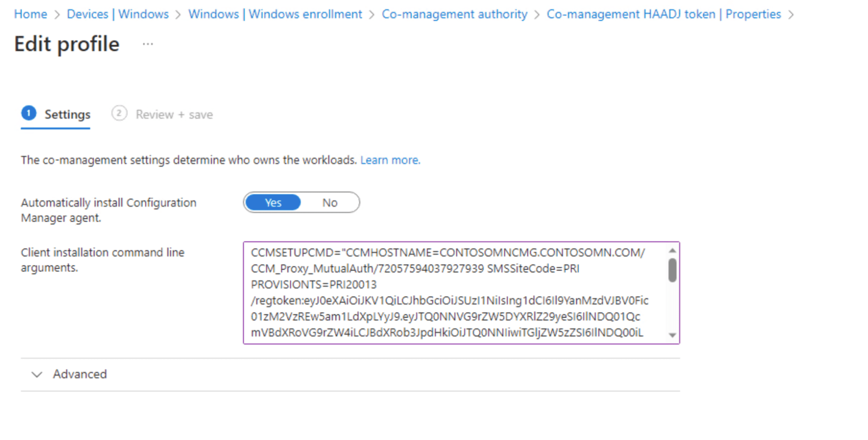Go to Windows | Windows enrollment breadcrumb

click(275, 14)
